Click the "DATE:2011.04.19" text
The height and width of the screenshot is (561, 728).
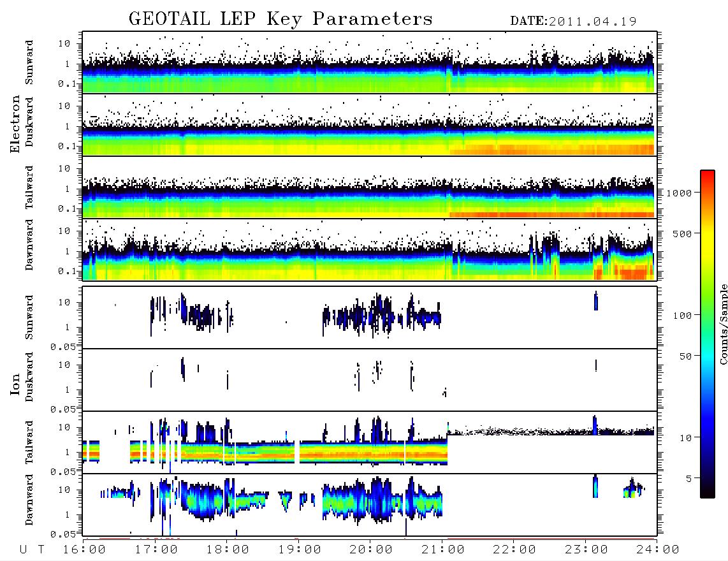click(x=573, y=22)
